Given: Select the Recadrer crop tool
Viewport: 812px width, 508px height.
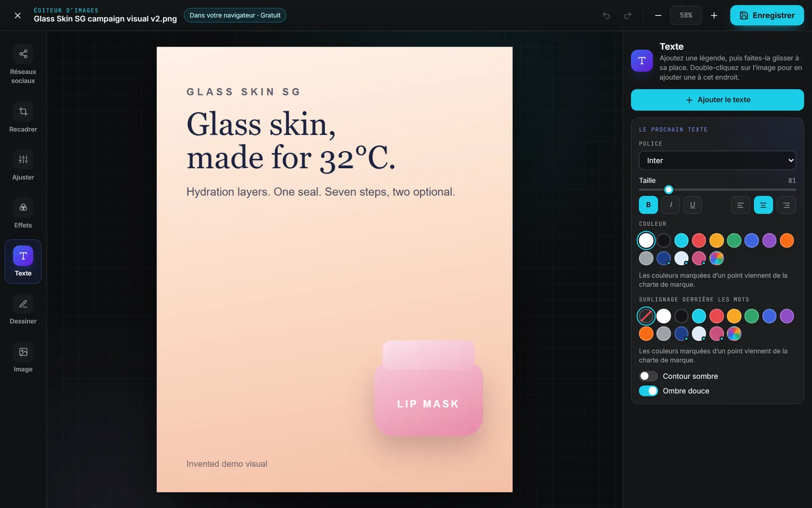Looking at the screenshot, I should pos(23,117).
